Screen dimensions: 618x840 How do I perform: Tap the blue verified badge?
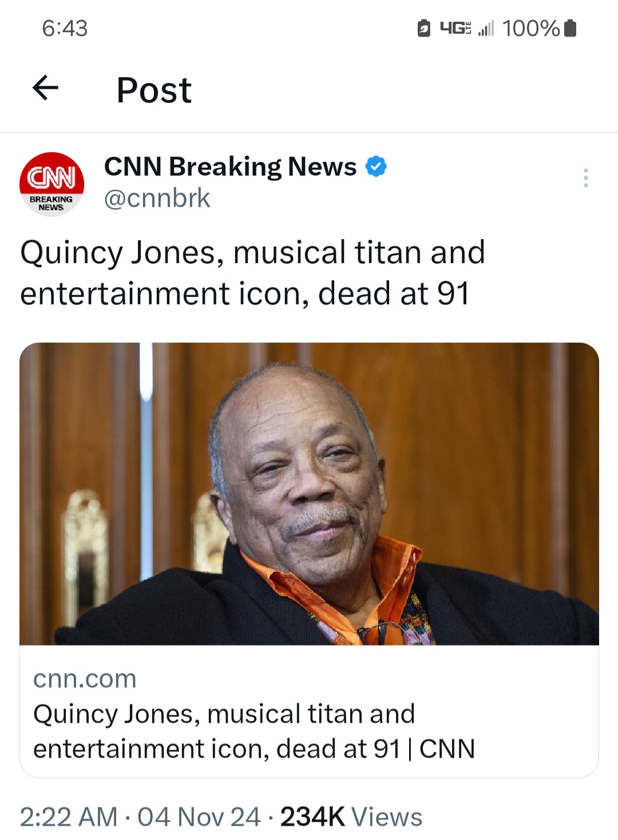coord(376,167)
